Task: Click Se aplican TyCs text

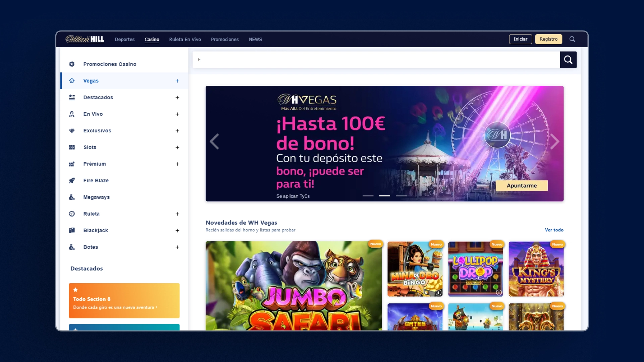Action: [x=293, y=196]
